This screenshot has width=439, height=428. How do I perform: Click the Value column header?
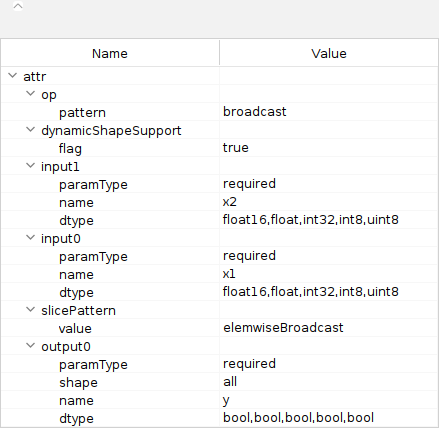pos(329,53)
